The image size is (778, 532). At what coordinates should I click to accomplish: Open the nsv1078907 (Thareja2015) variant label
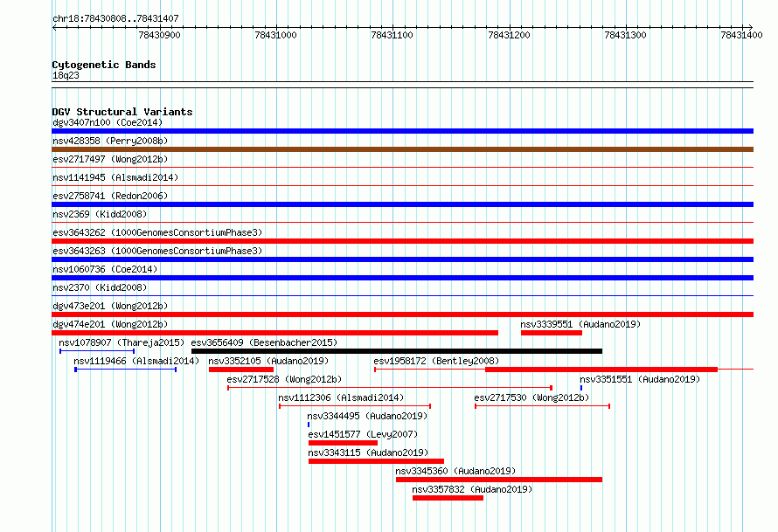[x=122, y=342]
